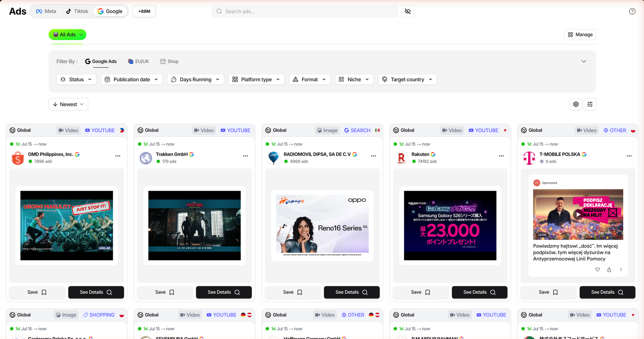Screen dimensions: 644x339
Task: Save the RADIOMOVIL DIPSA ad
Action: 293,292
